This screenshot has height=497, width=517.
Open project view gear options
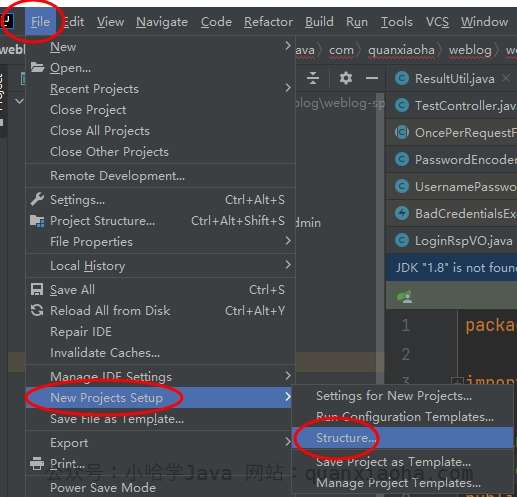pos(346,78)
